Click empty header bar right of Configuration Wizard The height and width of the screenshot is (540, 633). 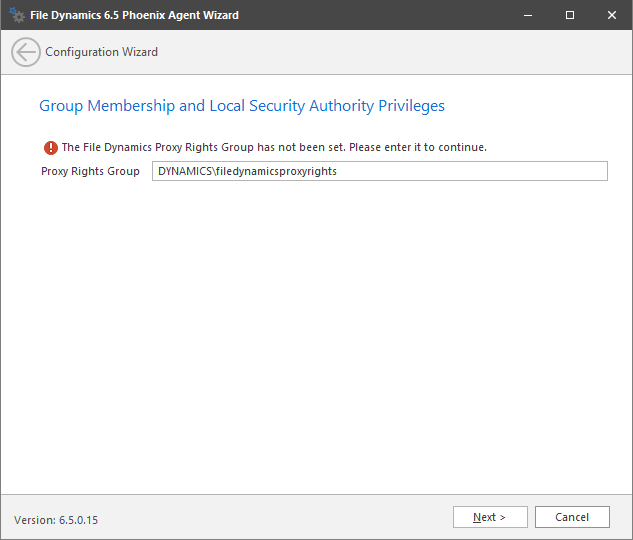[400, 52]
